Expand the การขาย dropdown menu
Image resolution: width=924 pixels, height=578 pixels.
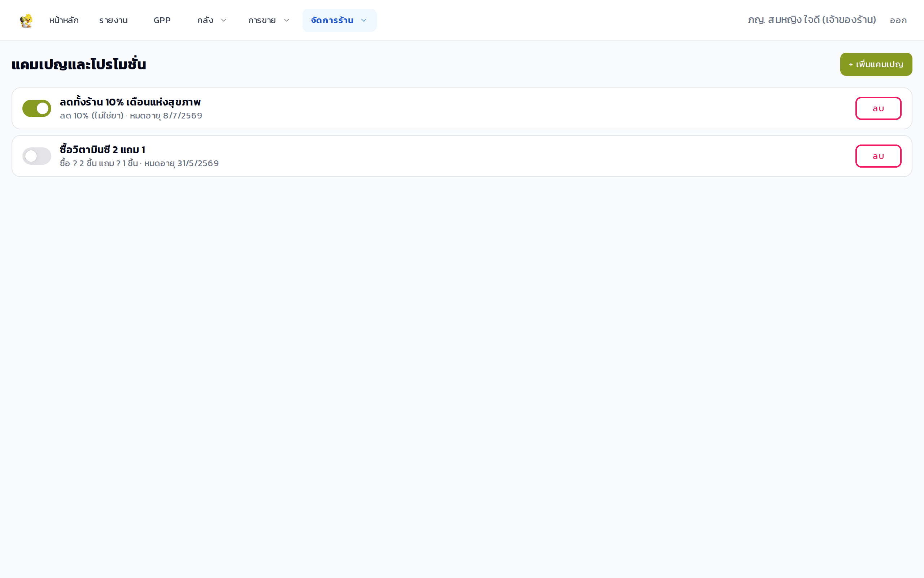pyautogui.click(x=269, y=20)
